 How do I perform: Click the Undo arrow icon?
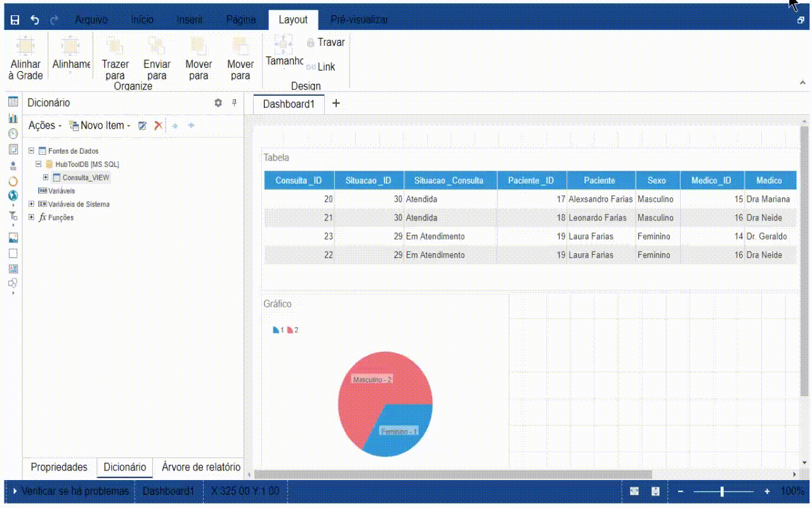click(x=35, y=20)
